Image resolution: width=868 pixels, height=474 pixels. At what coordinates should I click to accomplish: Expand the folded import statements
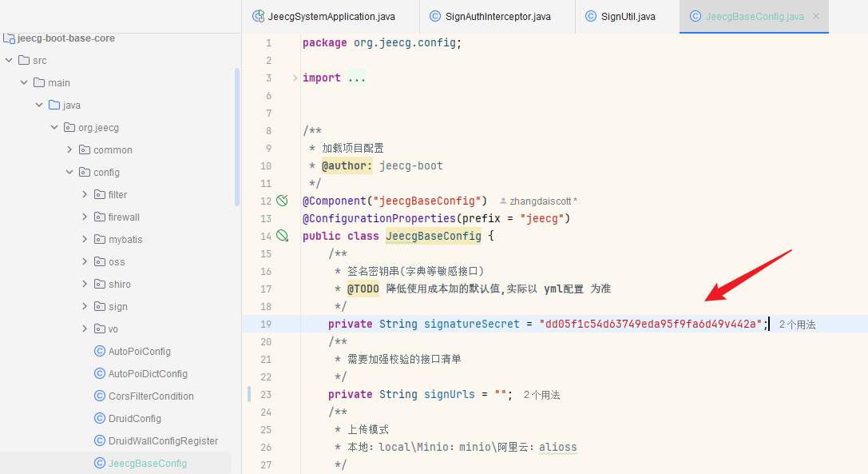pos(295,78)
